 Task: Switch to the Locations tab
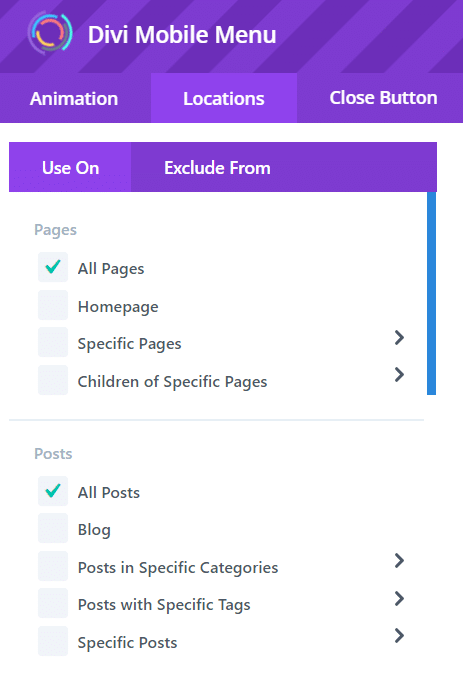point(224,98)
